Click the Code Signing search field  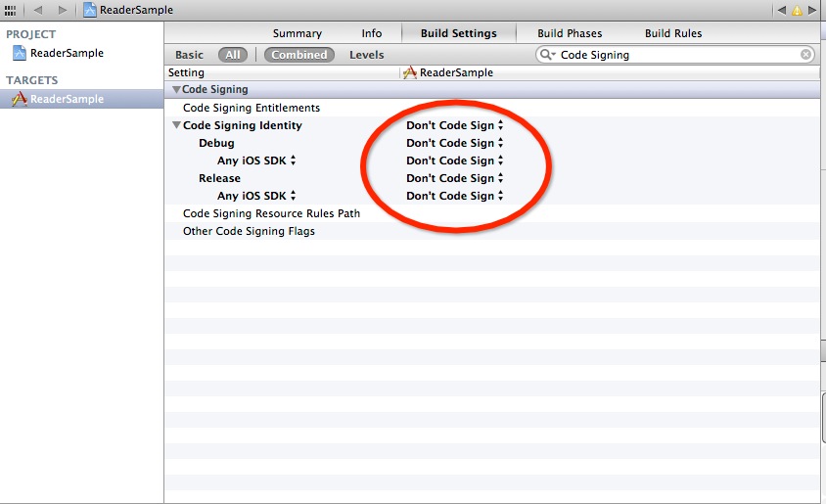(x=675, y=54)
